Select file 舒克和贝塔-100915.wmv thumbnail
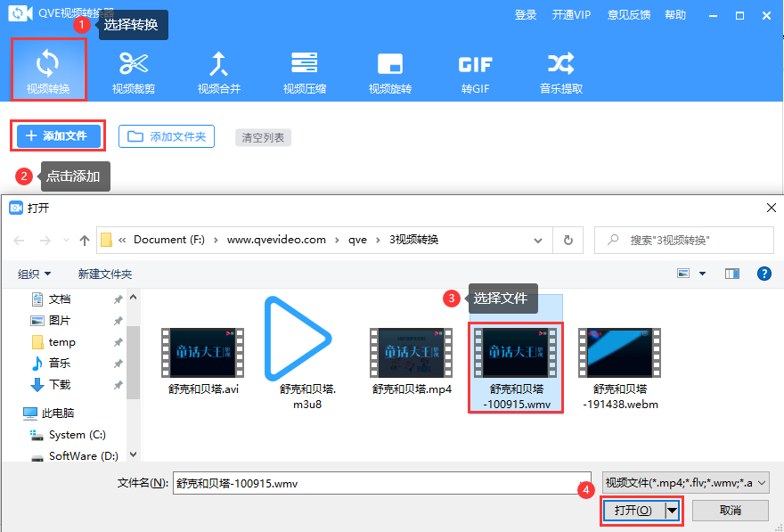The image size is (784, 532). pyautogui.click(x=516, y=353)
